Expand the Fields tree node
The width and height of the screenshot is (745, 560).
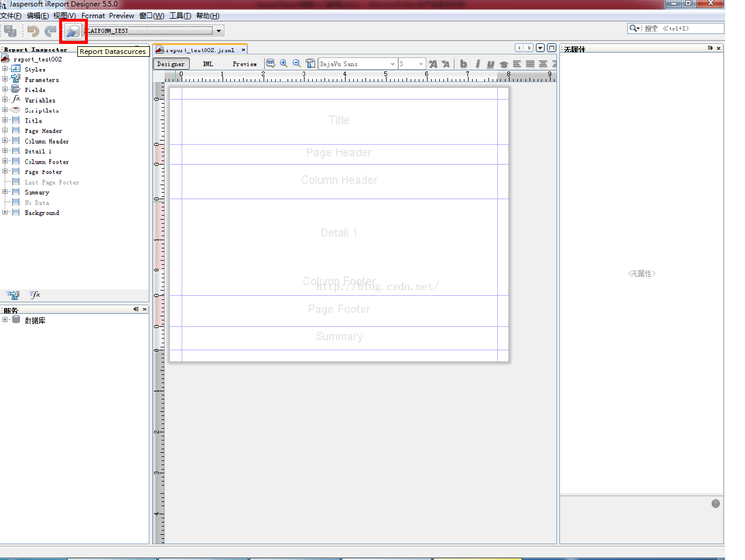(5, 90)
